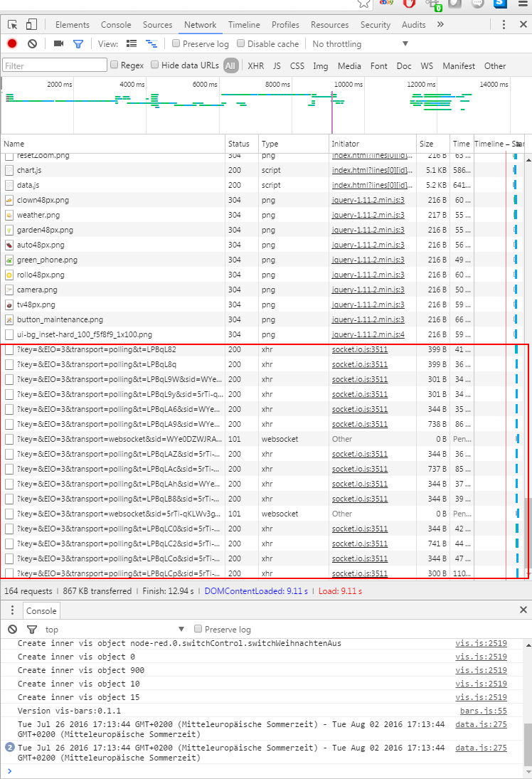Check the Disable cache option

pyautogui.click(x=241, y=44)
